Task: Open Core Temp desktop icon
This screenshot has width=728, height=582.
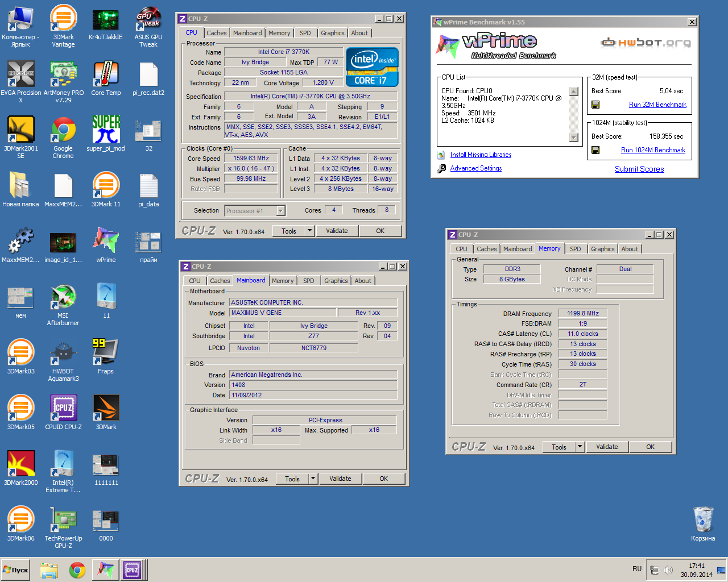Action: click(x=106, y=78)
